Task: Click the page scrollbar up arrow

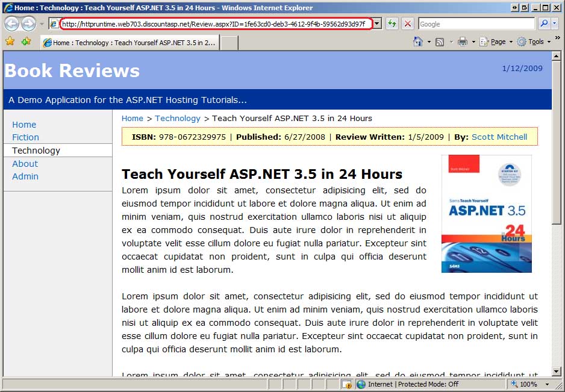Action: 556,56
